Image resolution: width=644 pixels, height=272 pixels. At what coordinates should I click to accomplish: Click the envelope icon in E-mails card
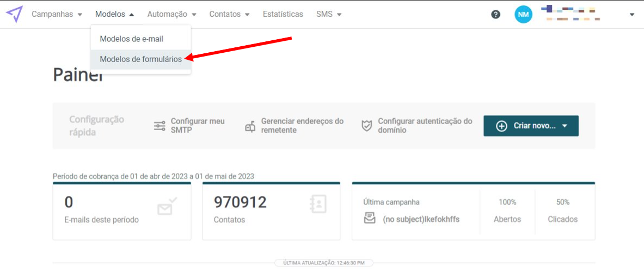167,206
